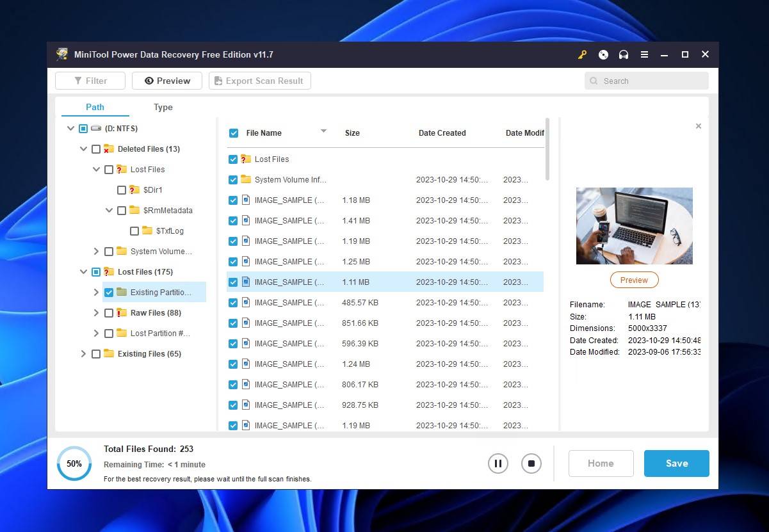Click the orange Preview button under thumbnail
Screen dimensions: 769x532
(634, 280)
